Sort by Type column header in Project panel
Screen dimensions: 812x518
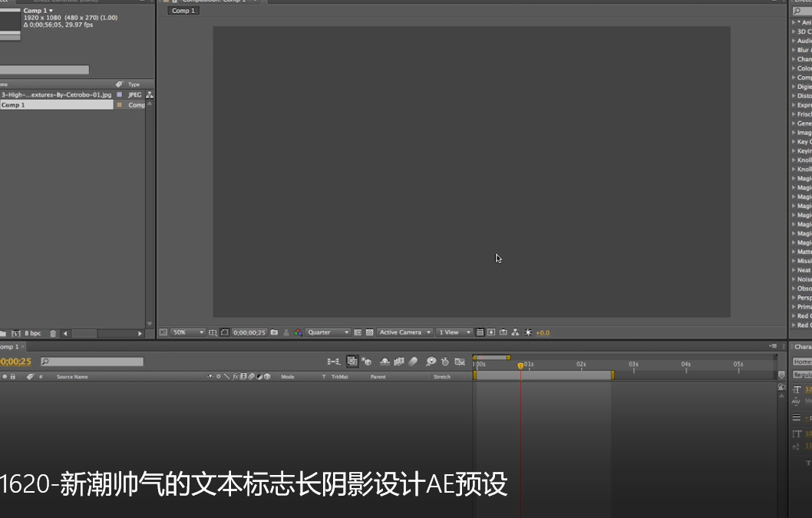click(134, 84)
